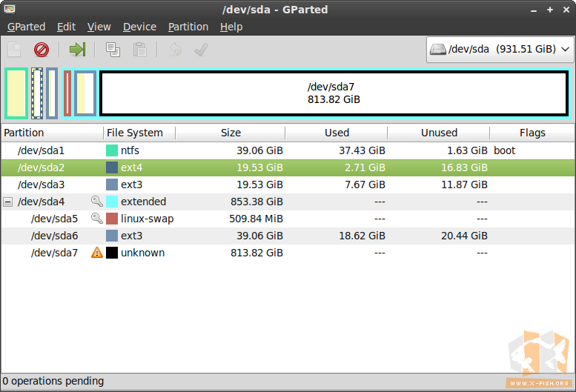Click the hard disk icon in device selector
The width and height of the screenshot is (576, 392).
[438, 49]
